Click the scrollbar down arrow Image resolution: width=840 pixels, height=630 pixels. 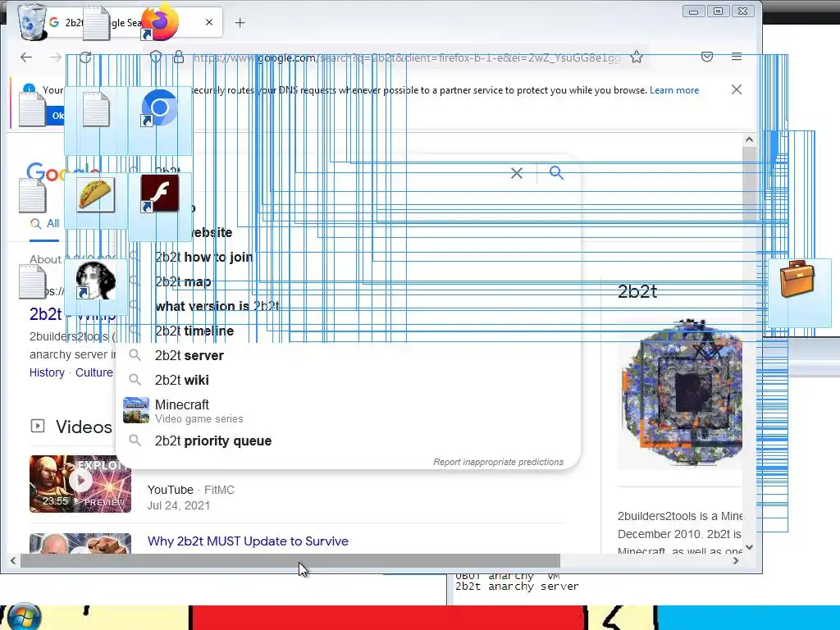point(749,547)
